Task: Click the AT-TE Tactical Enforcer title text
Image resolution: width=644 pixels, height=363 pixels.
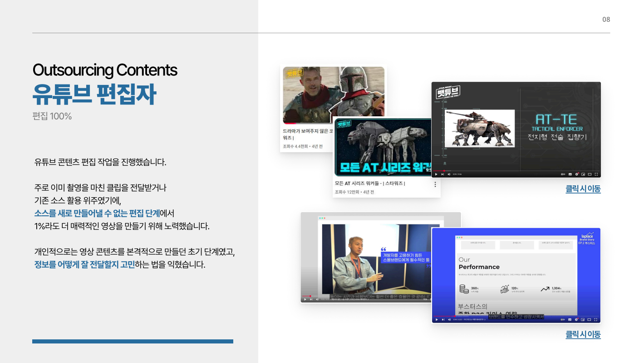Action: pyautogui.click(x=557, y=123)
